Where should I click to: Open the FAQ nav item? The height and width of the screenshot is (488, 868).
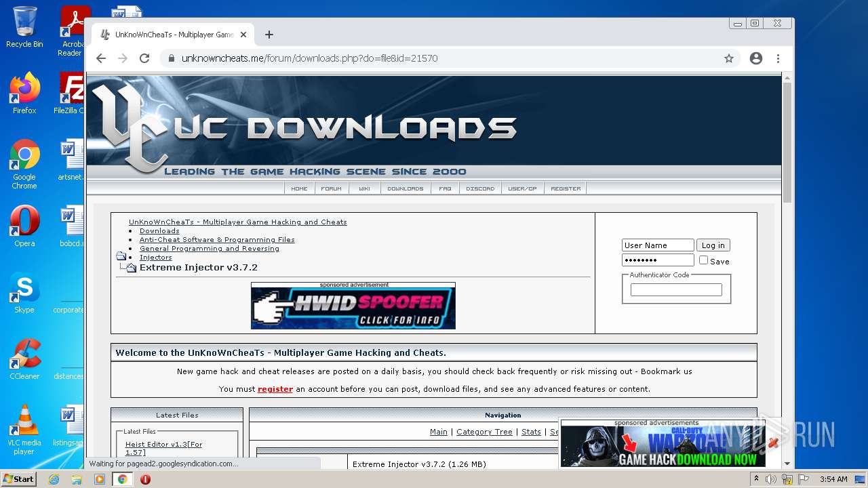[445, 188]
